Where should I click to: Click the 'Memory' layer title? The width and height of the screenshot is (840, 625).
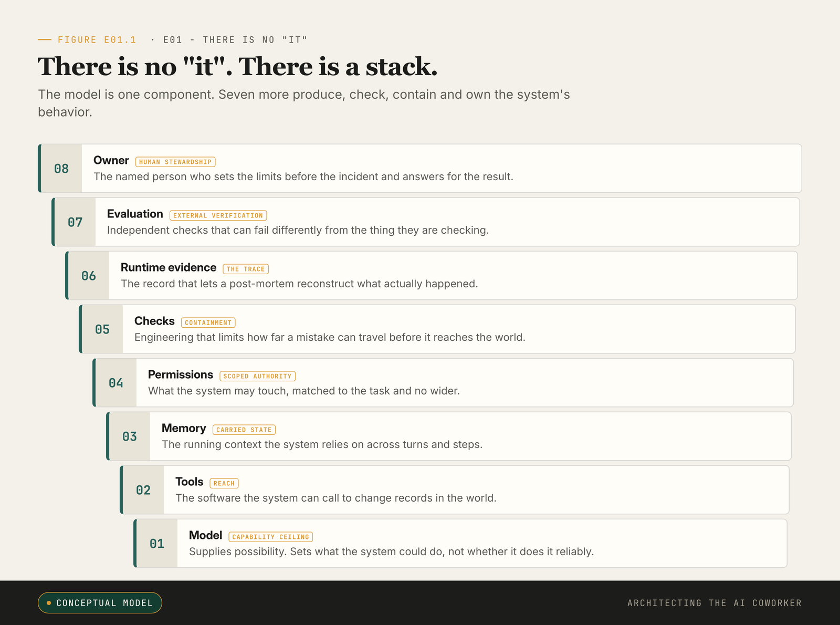[x=184, y=428]
